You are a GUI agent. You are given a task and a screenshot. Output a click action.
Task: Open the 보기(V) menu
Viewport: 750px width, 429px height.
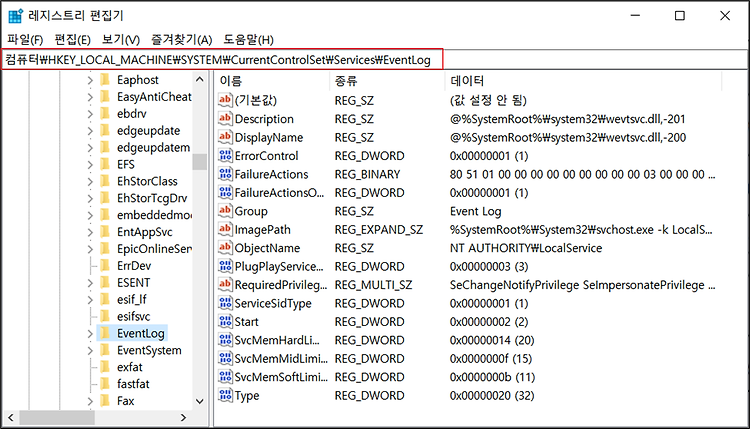pos(121,40)
